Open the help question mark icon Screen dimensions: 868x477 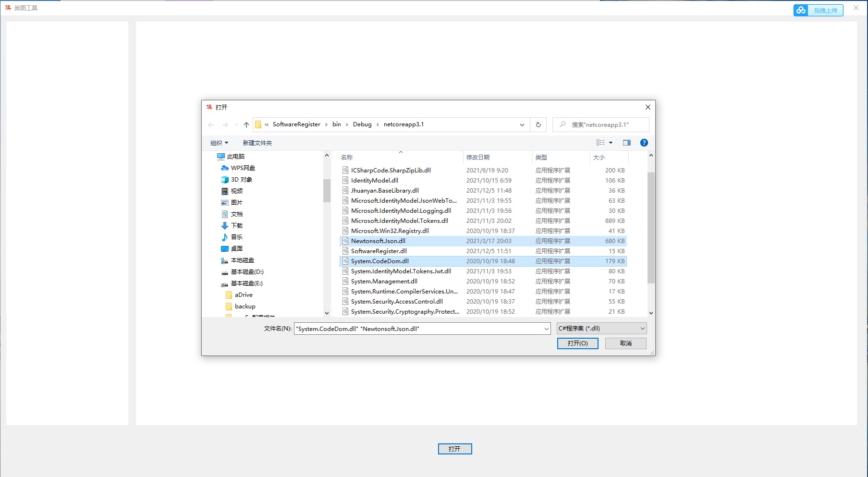coord(644,143)
